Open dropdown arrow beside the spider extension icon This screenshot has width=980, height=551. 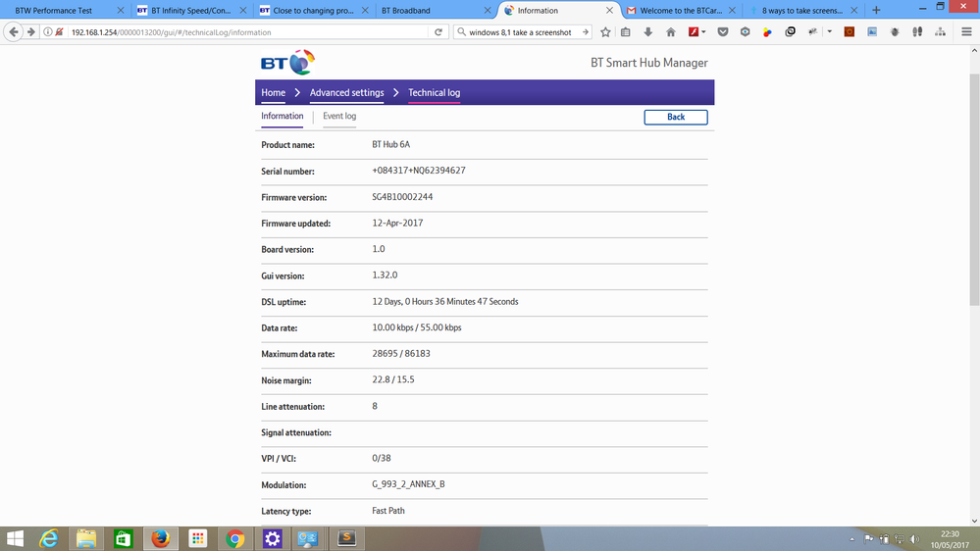pyautogui.click(x=829, y=31)
